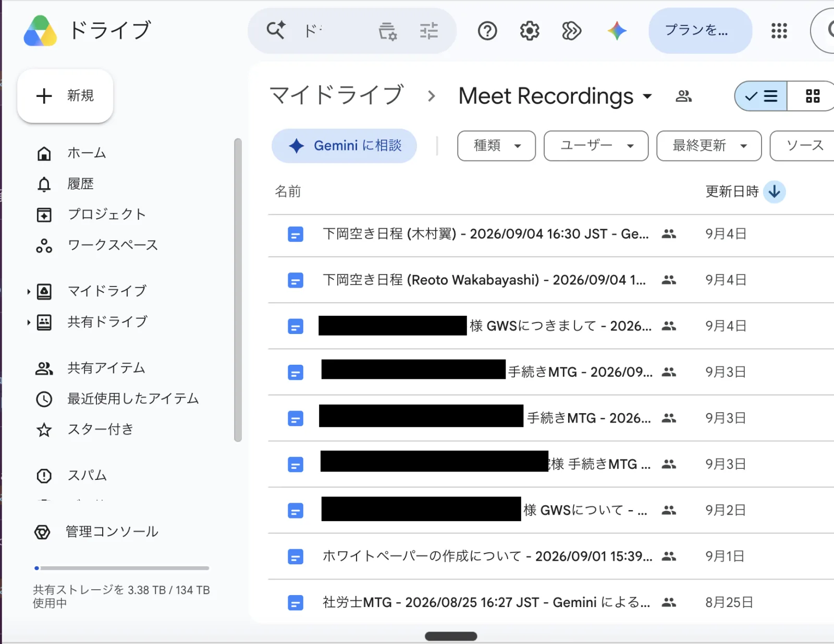The image size is (834, 644).
Task: Open the Meet Recordings folder dropdown
Action: tap(647, 96)
